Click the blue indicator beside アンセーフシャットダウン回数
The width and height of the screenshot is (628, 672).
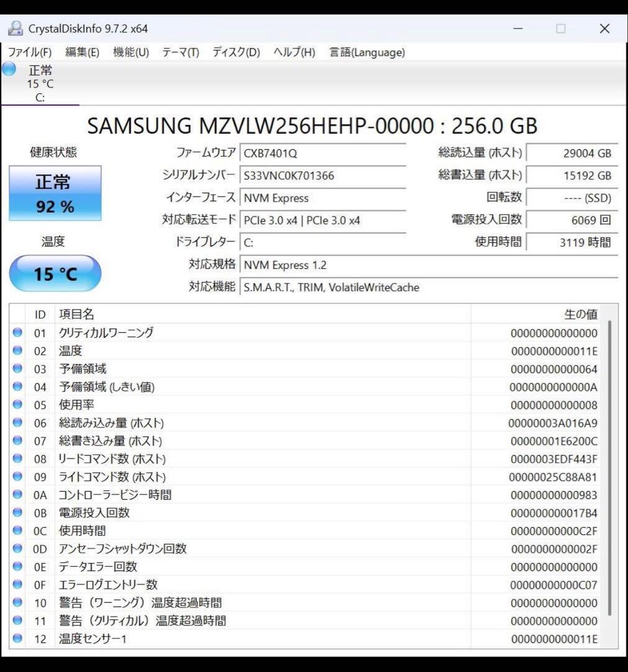tap(18, 549)
